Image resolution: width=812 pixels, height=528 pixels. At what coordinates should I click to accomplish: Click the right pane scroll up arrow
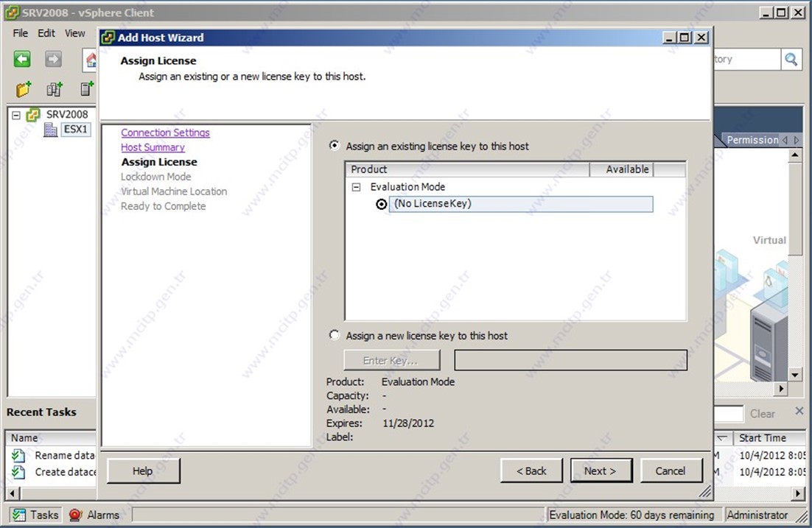tap(795, 155)
